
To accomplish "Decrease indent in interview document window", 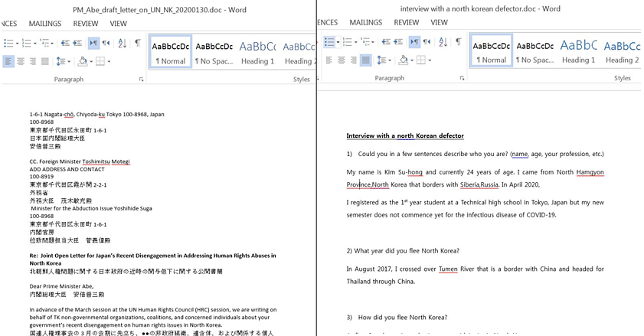I will (x=386, y=42).
